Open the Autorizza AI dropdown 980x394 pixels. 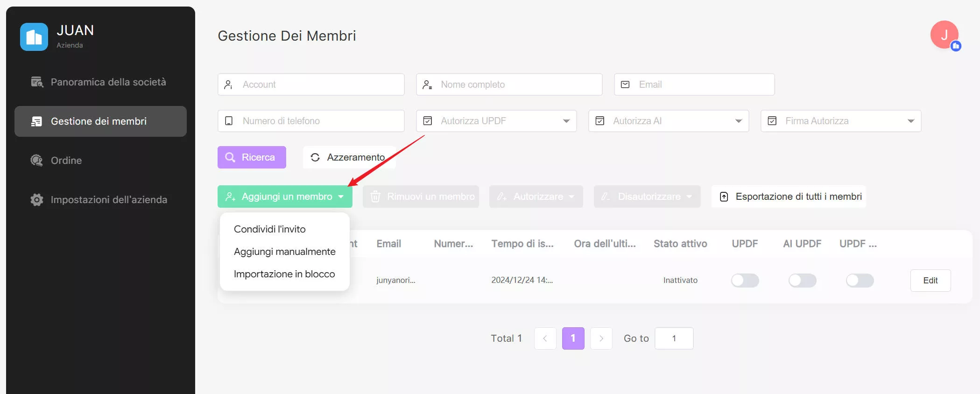[738, 121]
